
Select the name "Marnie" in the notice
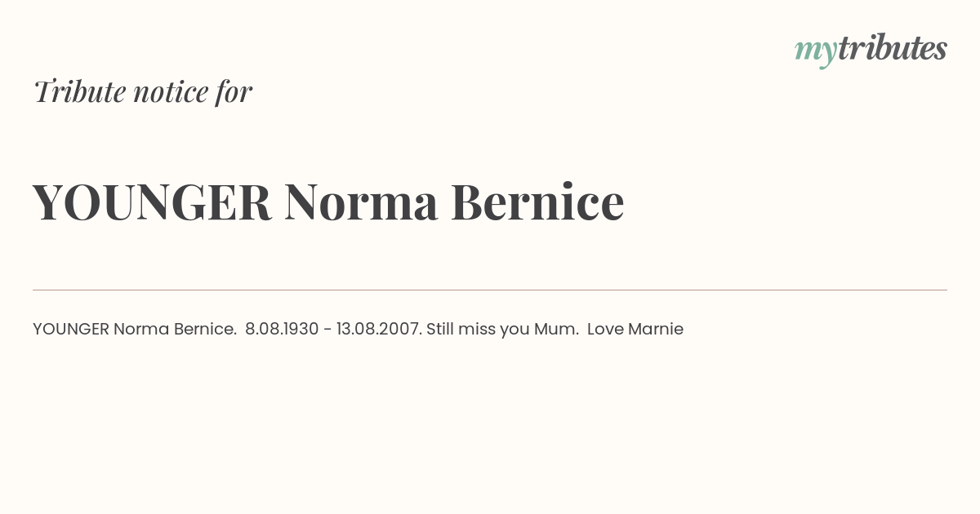656,330
